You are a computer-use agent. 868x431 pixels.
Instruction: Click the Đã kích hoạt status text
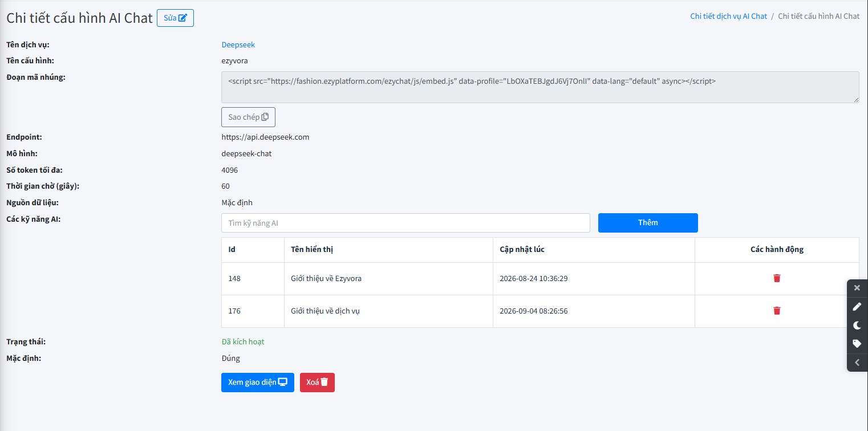coord(243,342)
